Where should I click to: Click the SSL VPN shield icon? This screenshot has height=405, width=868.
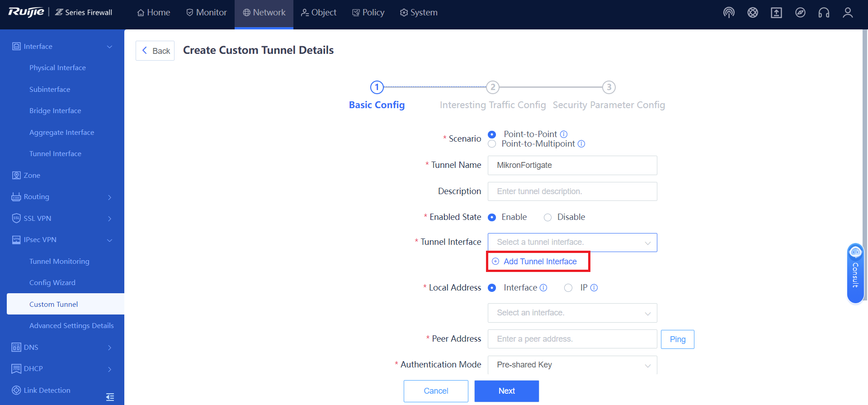coord(16,218)
